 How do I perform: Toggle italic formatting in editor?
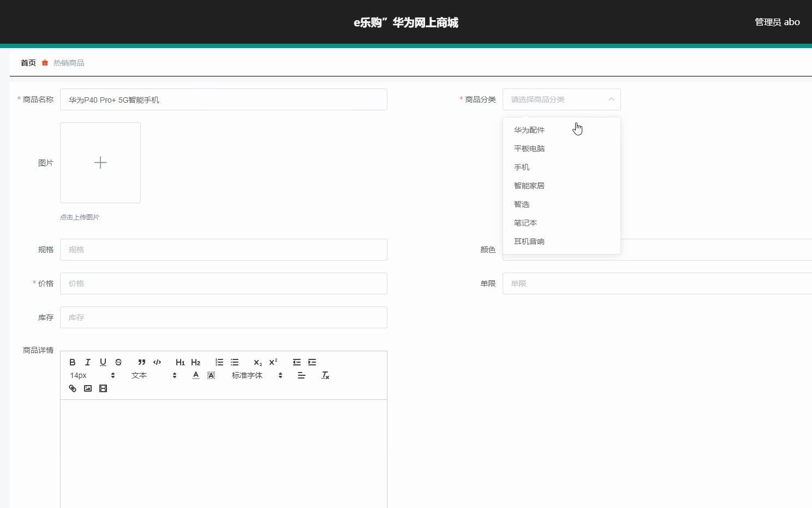coord(87,362)
